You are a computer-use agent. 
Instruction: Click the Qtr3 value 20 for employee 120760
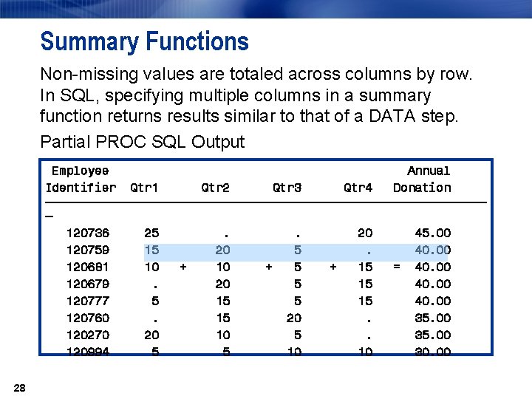tap(294, 318)
